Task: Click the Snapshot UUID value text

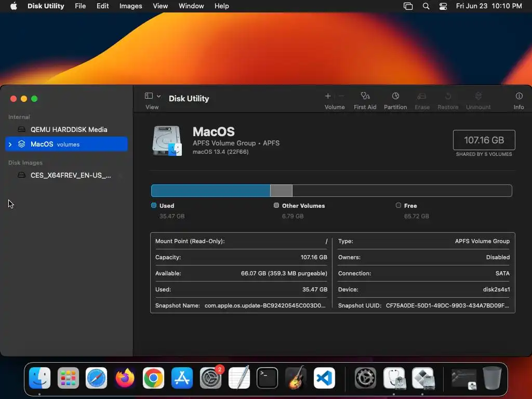Action: (x=447, y=305)
